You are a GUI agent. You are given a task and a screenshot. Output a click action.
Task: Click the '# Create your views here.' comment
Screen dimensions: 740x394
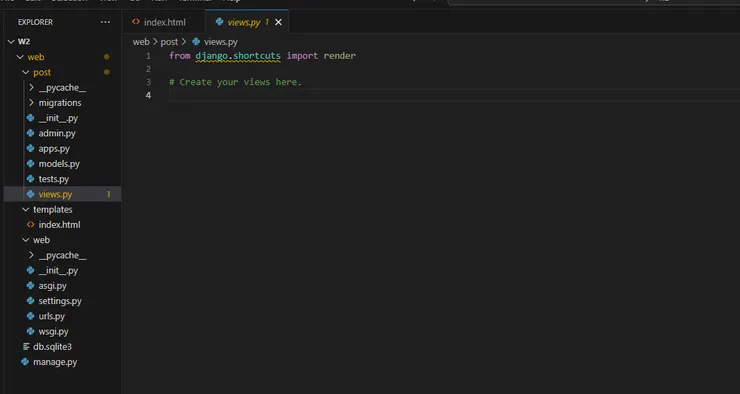235,82
